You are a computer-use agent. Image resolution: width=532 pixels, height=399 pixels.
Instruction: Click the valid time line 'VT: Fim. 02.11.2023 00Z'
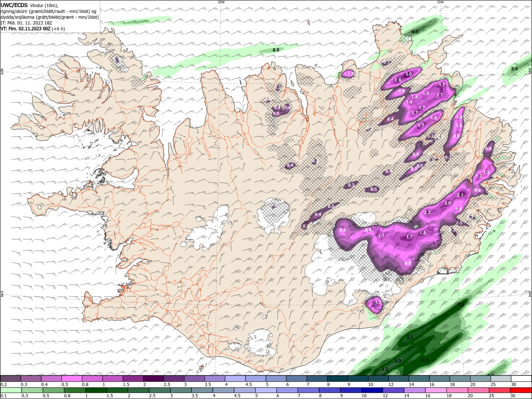pyautogui.click(x=25, y=29)
